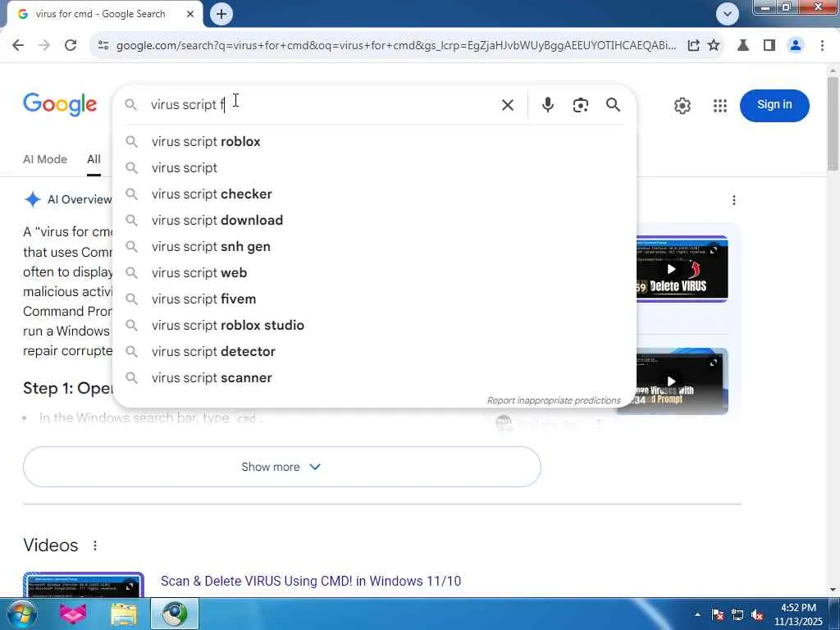Click the page vertical scrollbar

click(833, 123)
